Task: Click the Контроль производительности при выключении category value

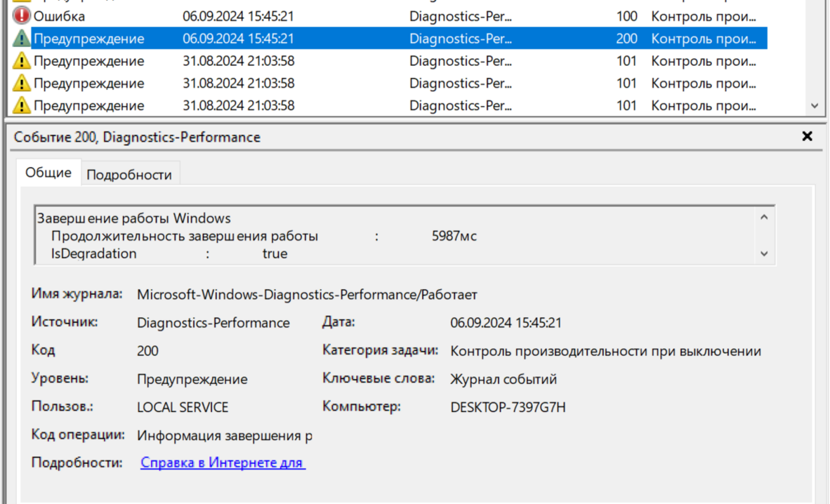Action: (x=605, y=351)
